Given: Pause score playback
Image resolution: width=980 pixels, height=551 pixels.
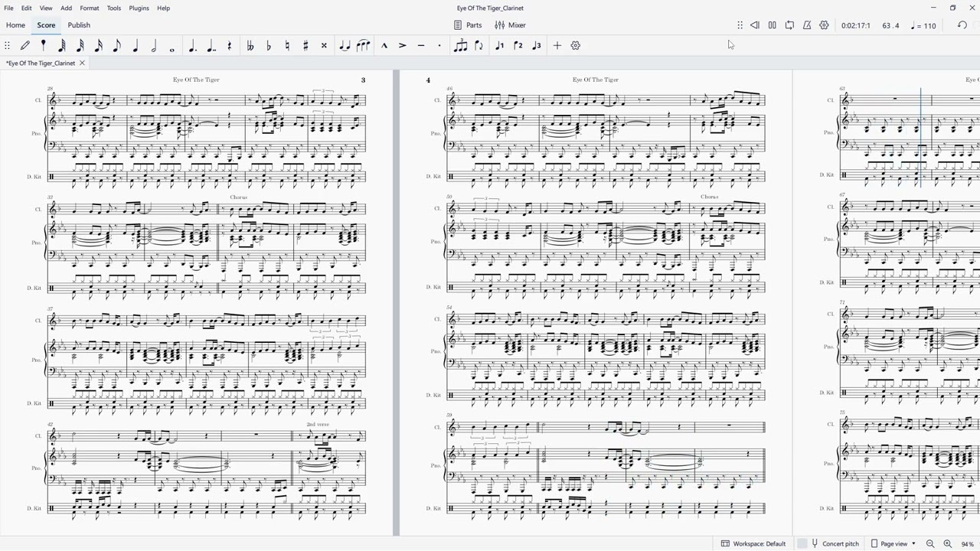Looking at the screenshot, I should 773,25.
